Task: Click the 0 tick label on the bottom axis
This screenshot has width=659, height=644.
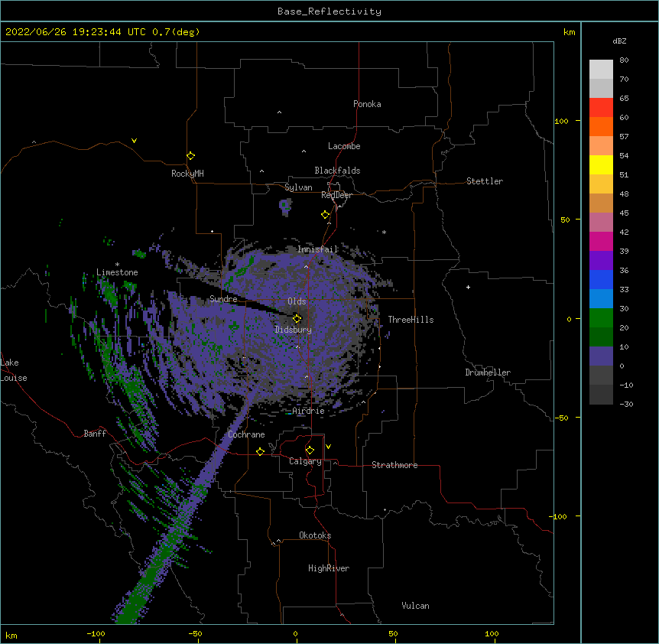Action: coord(295,633)
